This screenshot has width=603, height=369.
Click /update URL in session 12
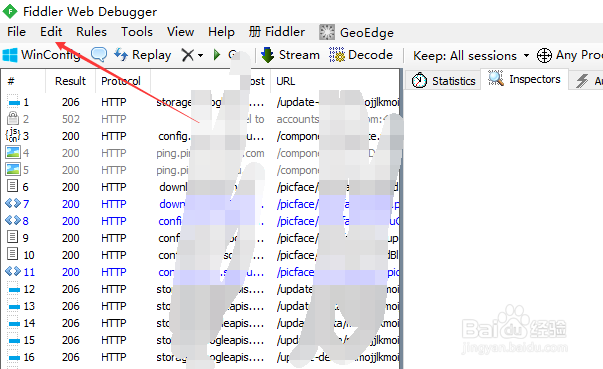point(295,289)
